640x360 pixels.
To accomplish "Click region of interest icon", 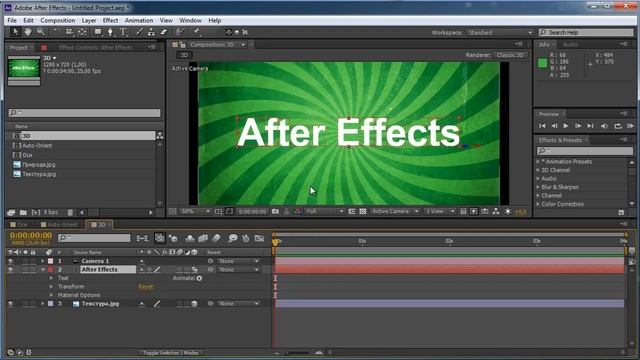I will (x=352, y=211).
